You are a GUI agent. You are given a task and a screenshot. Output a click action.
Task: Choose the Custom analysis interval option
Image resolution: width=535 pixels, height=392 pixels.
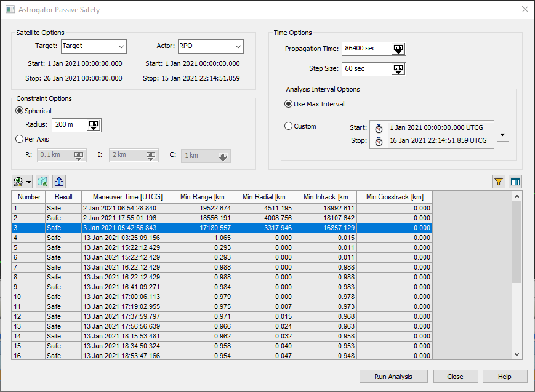tap(289, 126)
